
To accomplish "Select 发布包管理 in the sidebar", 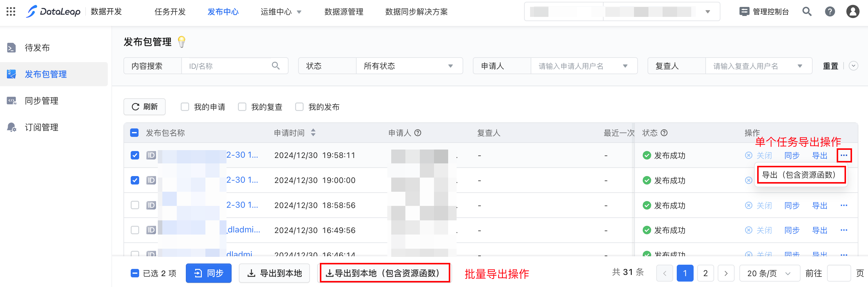I will point(54,74).
